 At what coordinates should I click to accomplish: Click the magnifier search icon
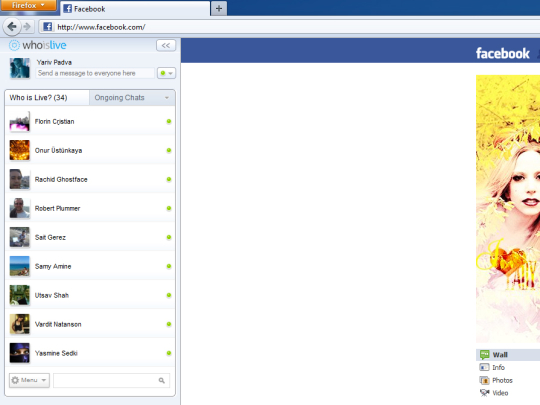point(162,380)
